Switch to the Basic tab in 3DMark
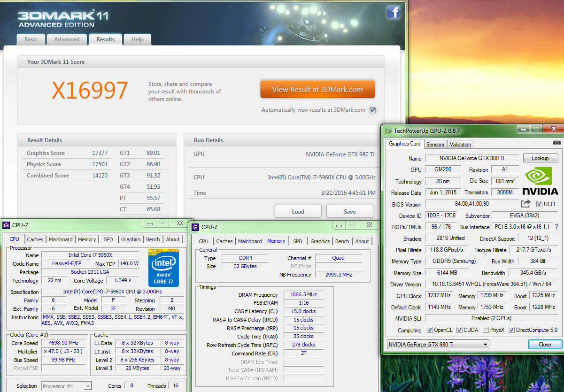 [x=31, y=39]
